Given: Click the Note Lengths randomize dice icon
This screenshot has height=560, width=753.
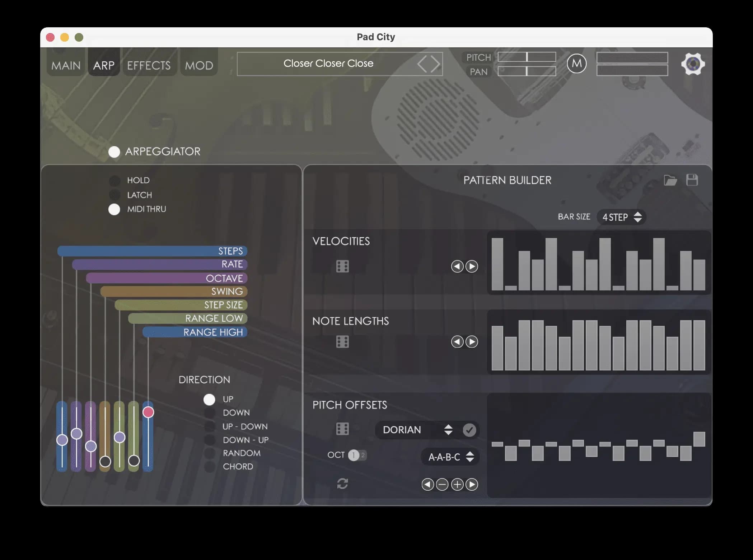Looking at the screenshot, I should (x=342, y=342).
